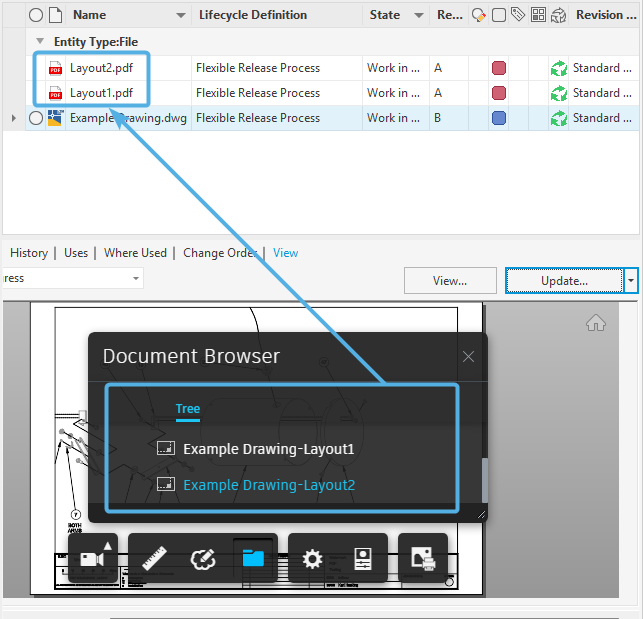Click the file type page column header icon
643x619 pixels.
55,15
